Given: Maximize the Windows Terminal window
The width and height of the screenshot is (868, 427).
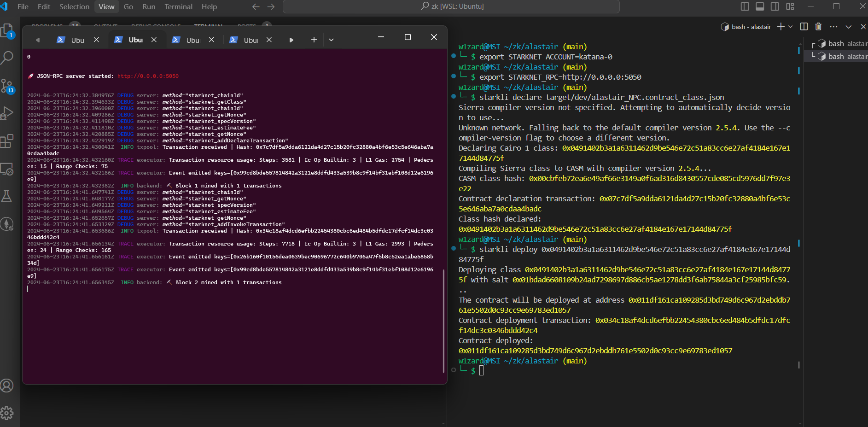Looking at the screenshot, I should tap(408, 37).
